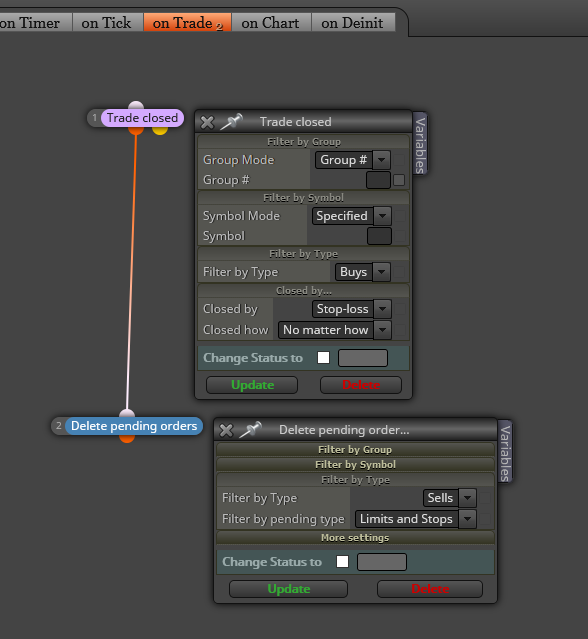Screen dimensions: 588x639
Task: Close the Delete pending order panel
Action: (226, 430)
